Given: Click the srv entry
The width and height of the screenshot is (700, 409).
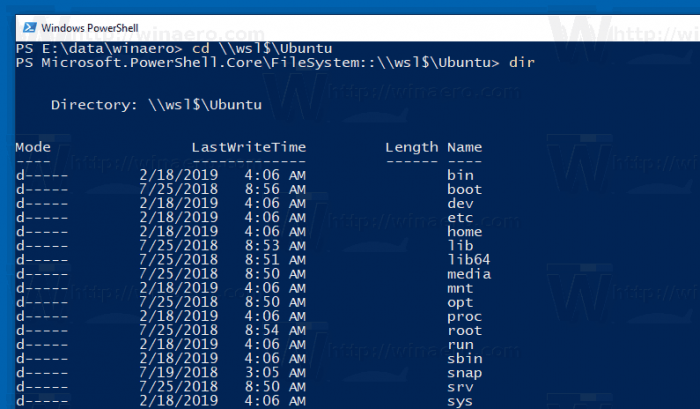Looking at the screenshot, I should [460, 387].
